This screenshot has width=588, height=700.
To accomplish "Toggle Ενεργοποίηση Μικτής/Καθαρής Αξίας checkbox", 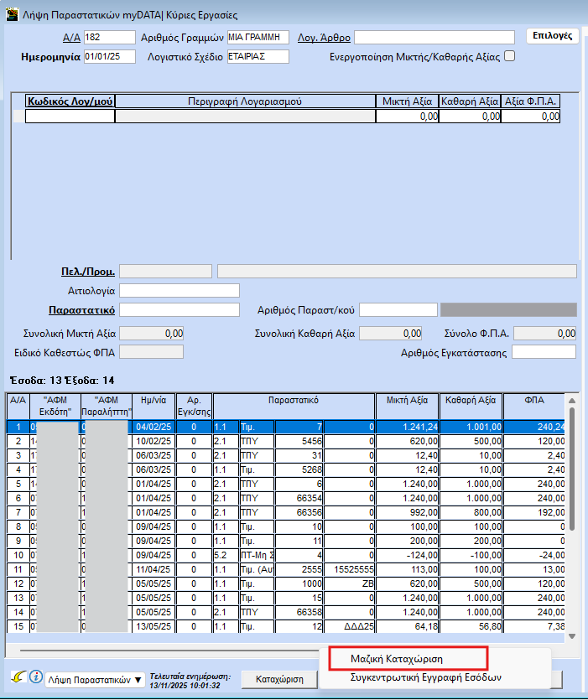I will (x=509, y=57).
